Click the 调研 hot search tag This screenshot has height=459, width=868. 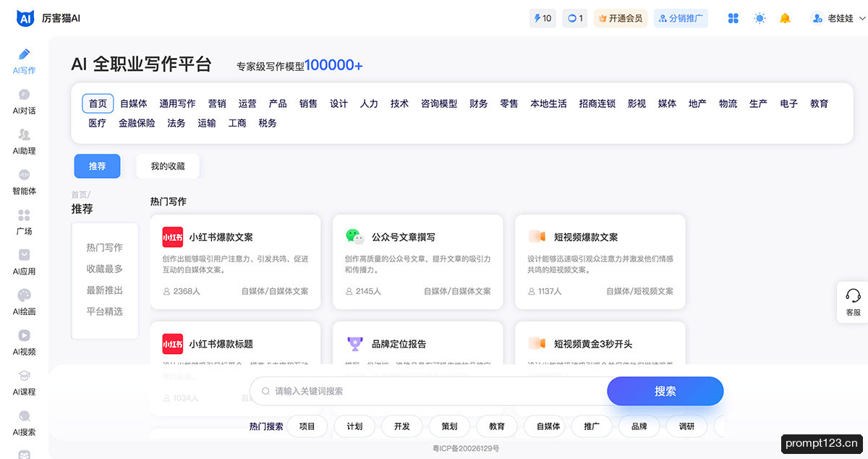tap(686, 426)
